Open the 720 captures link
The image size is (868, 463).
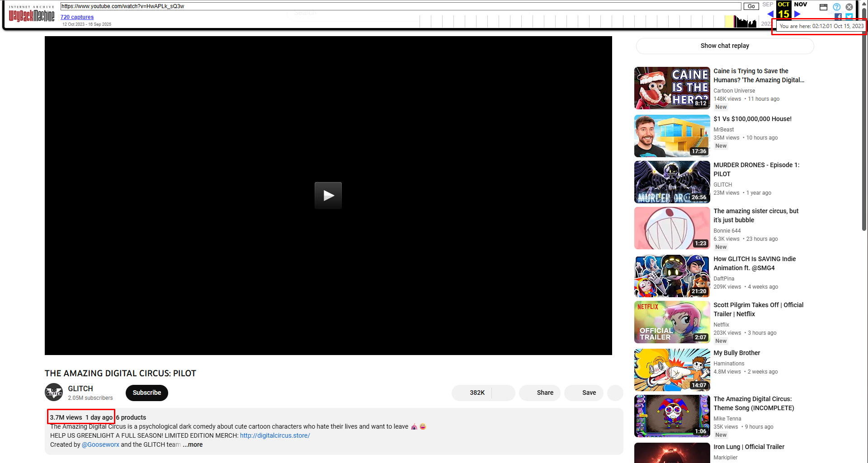click(x=77, y=17)
